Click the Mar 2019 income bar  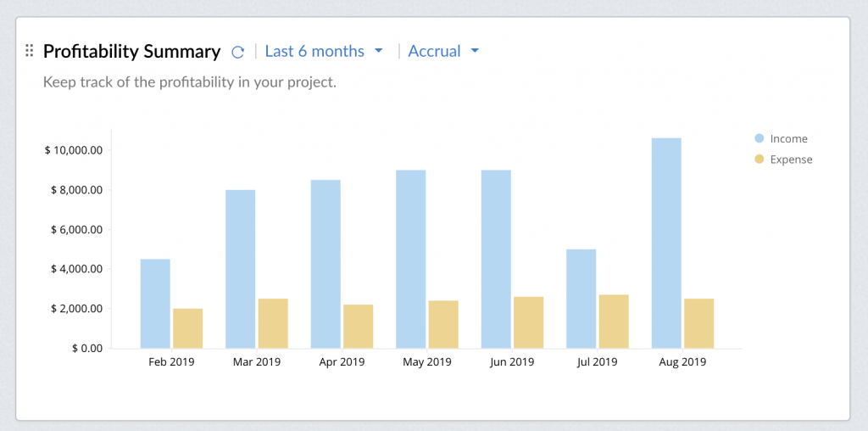point(240,269)
